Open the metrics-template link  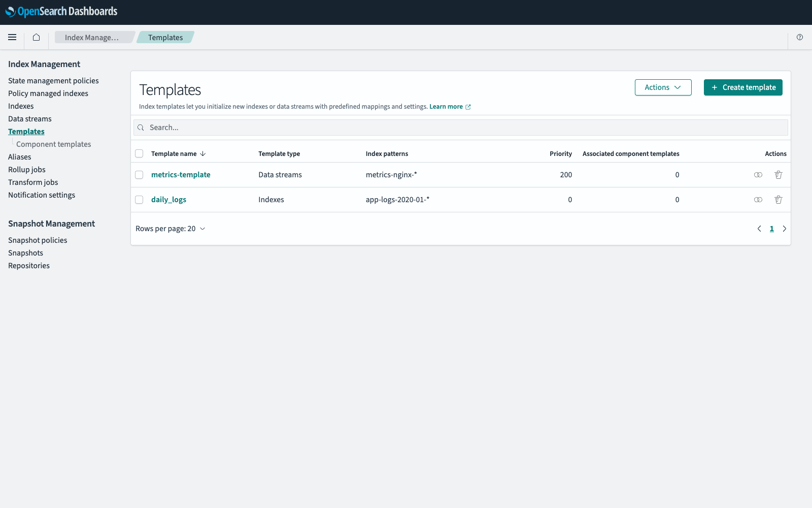pos(181,175)
